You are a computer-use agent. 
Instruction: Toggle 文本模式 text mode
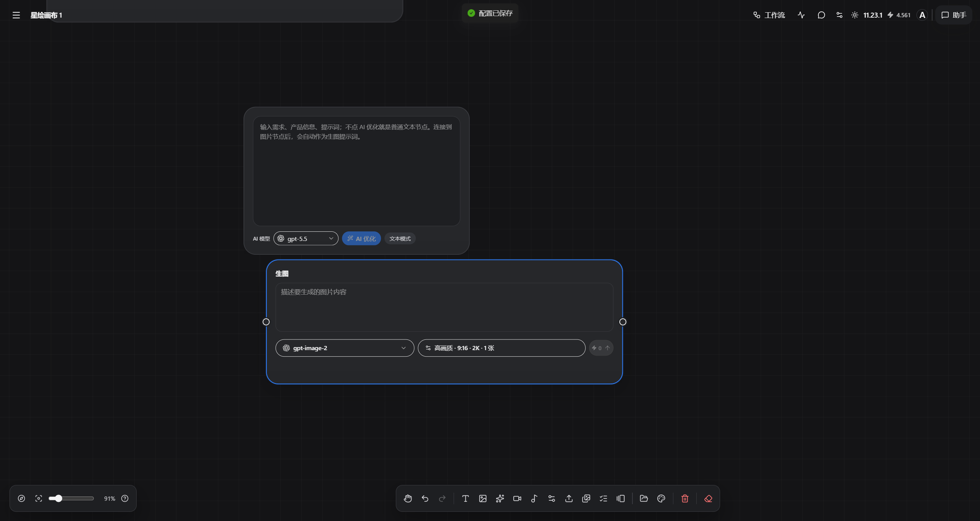click(x=400, y=239)
